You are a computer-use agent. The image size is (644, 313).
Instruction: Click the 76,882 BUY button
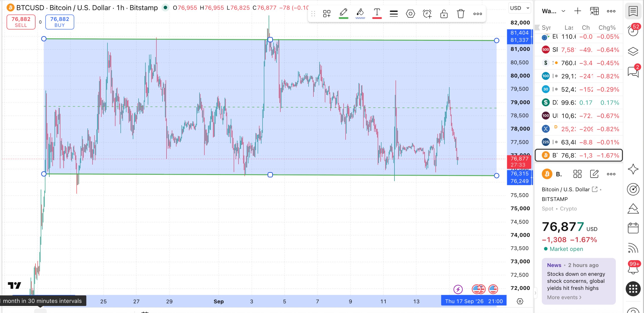[60, 22]
